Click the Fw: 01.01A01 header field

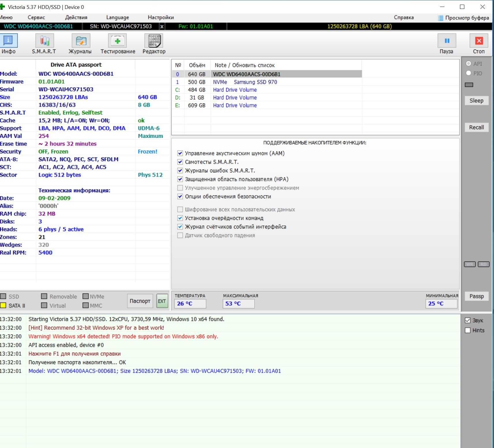196,26
